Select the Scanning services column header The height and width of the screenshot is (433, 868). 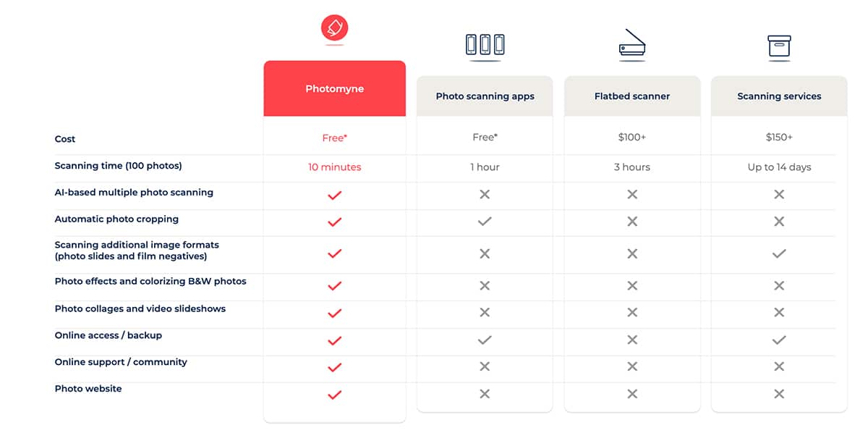point(779,96)
